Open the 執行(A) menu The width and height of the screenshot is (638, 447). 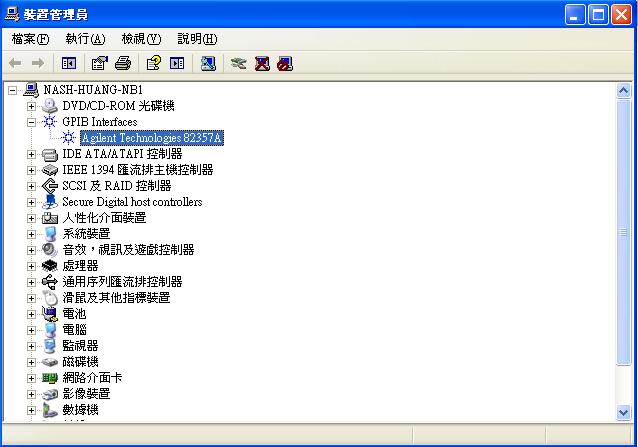click(85, 39)
